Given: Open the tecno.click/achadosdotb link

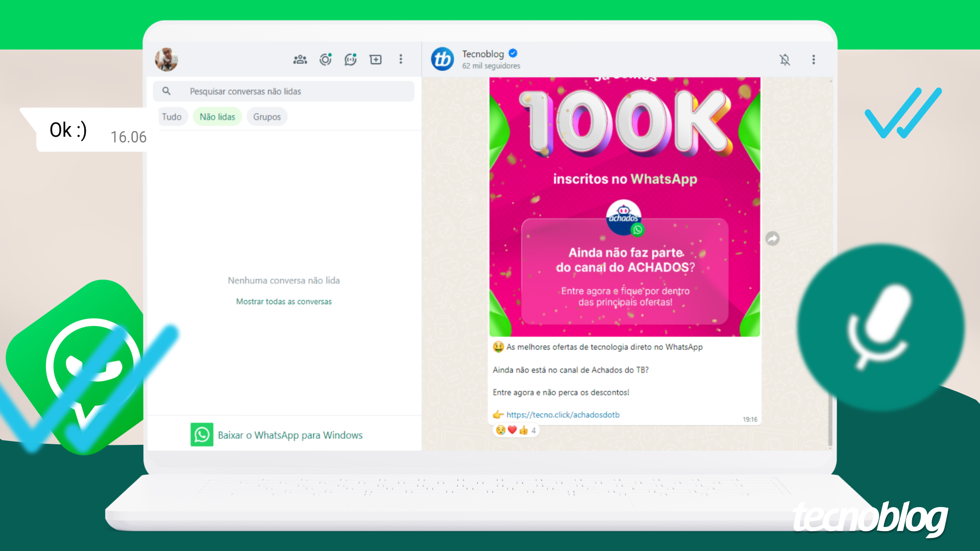Looking at the screenshot, I should click(x=562, y=415).
